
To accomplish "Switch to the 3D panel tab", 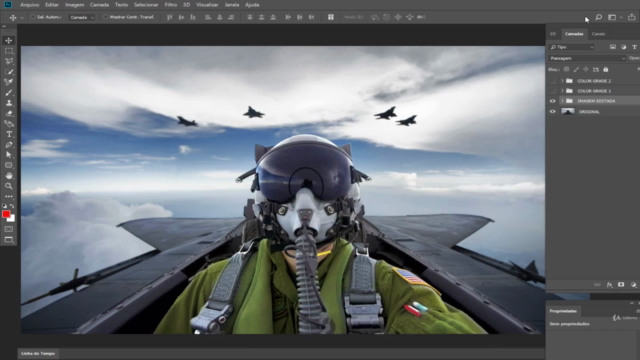I will (x=553, y=34).
